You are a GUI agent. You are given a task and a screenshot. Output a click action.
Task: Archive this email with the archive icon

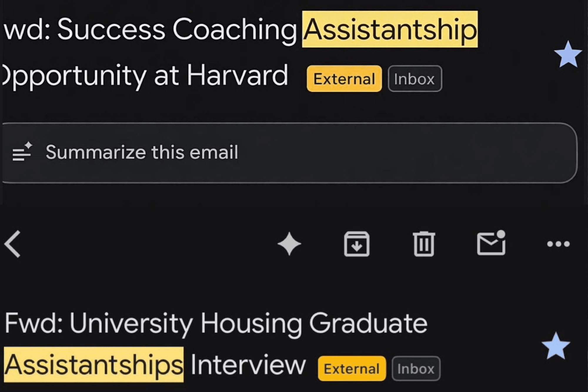[357, 244]
